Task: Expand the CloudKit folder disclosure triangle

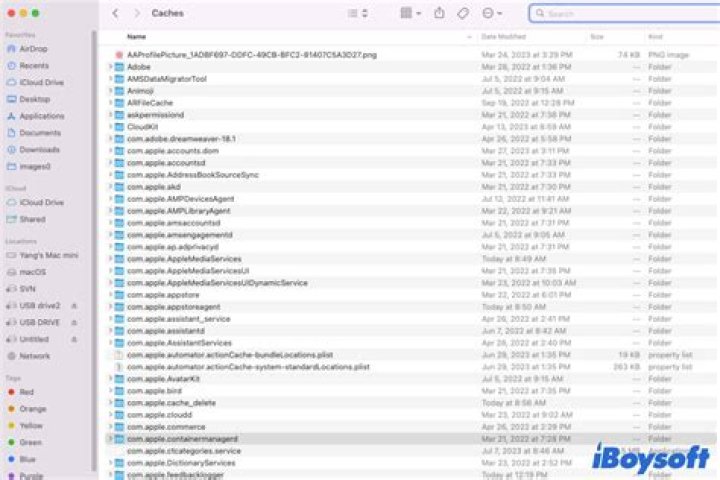Action: (x=110, y=127)
